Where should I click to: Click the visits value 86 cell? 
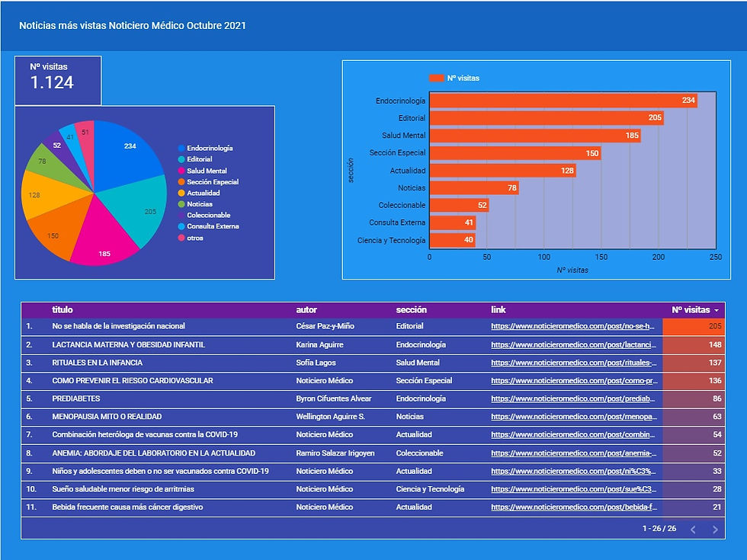coord(694,399)
